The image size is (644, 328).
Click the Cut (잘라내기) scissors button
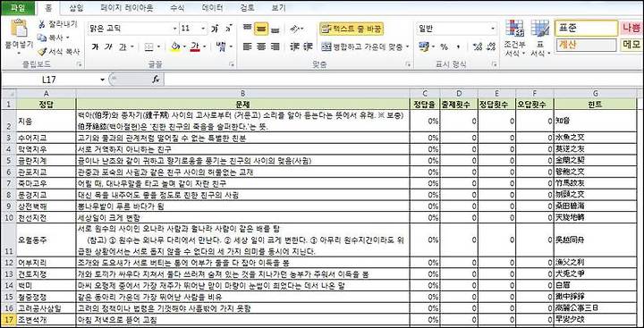(57, 24)
